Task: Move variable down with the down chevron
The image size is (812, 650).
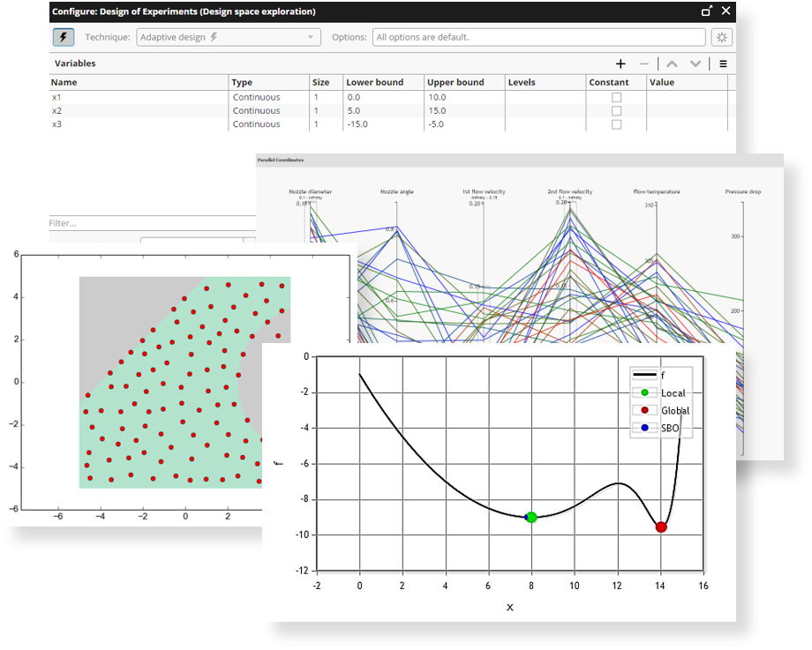Action: point(695,64)
